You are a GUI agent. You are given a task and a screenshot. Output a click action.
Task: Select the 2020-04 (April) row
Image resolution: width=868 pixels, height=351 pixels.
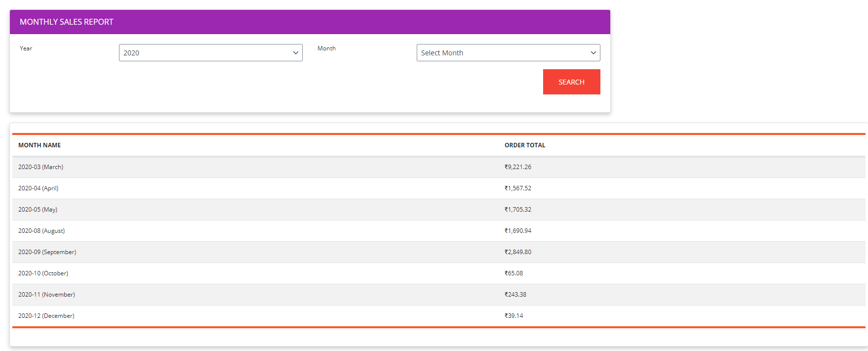pos(39,188)
